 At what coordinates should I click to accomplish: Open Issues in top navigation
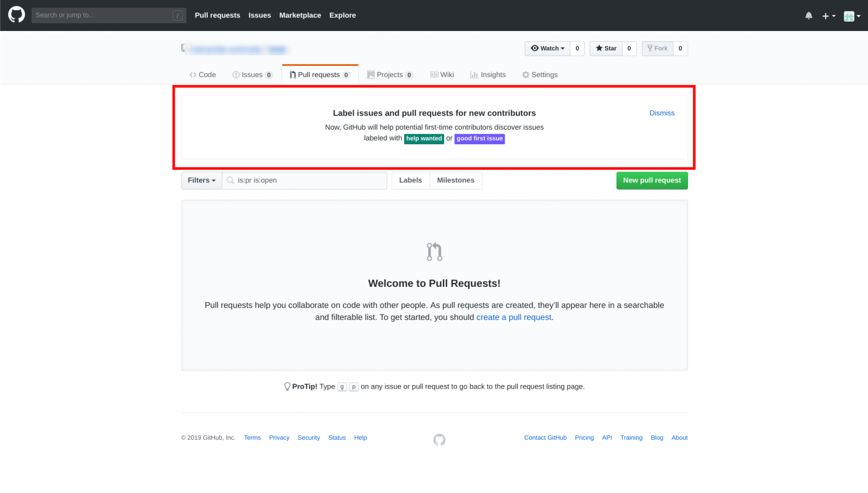tap(260, 15)
